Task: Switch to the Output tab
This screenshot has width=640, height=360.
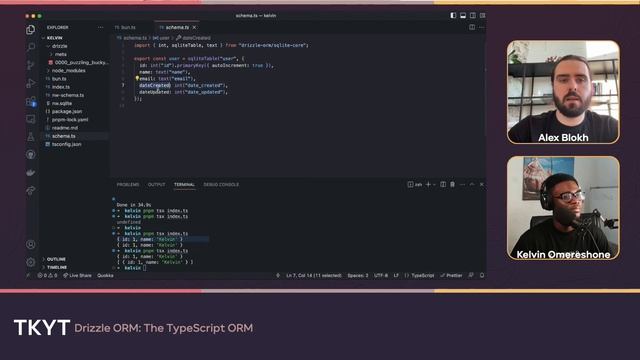Action: click(x=156, y=184)
